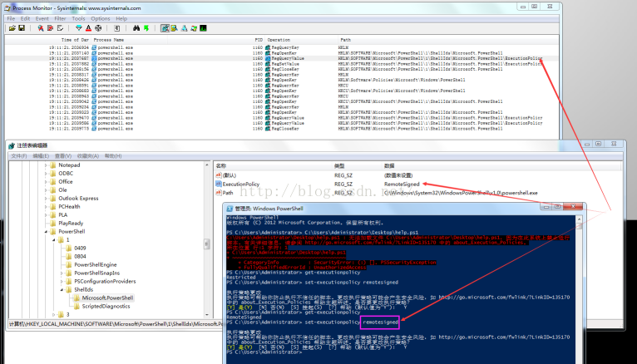Toggle event capture magnifier in Process Monitor
The image size is (637, 364).
tap(41, 28)
